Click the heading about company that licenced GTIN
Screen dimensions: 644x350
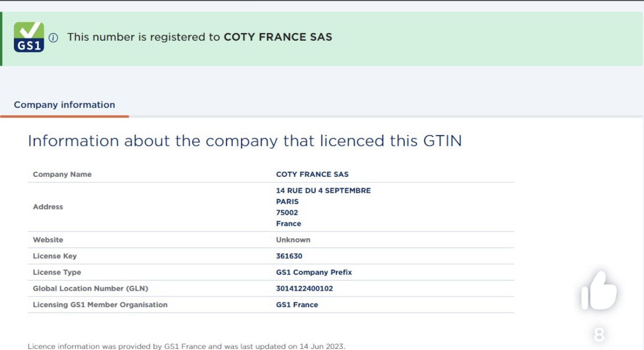click(245, 141)
